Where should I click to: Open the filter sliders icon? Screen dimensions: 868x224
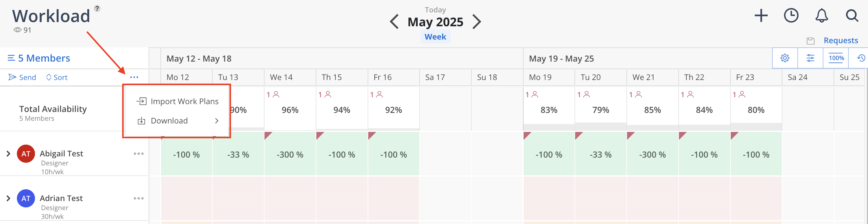(810, 58)
